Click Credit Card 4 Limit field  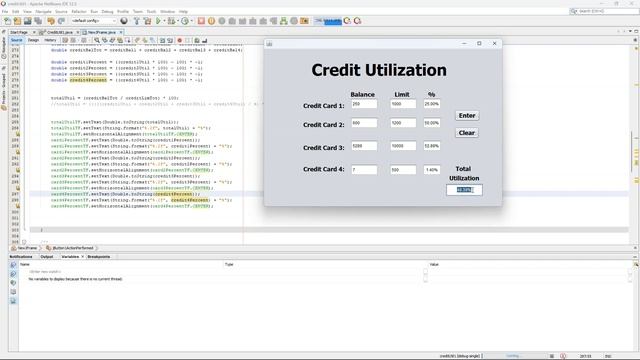(x=403, y=170)
